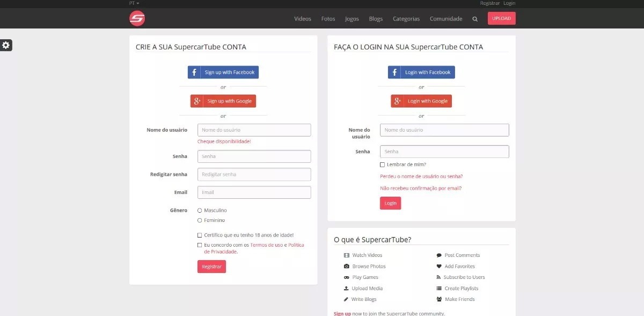Check the 18 anos de idade checkbox
Screen dimensions: 644x316
pos(200,235)
